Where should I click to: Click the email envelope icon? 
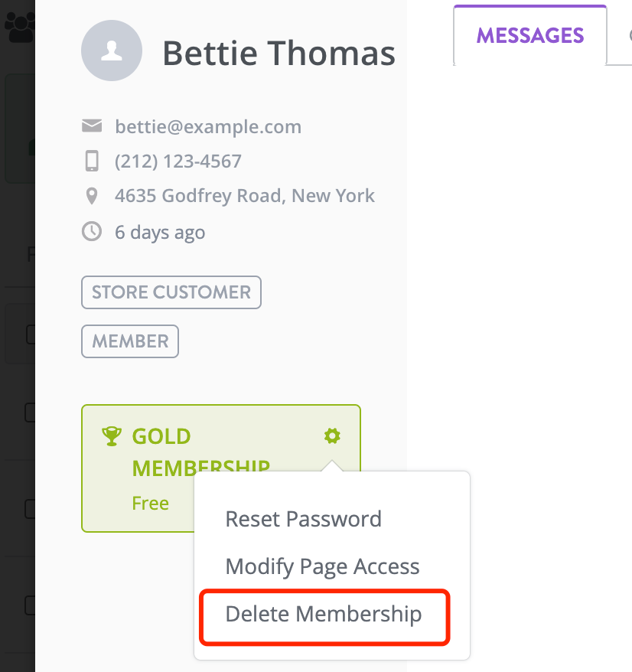(92, 126)
